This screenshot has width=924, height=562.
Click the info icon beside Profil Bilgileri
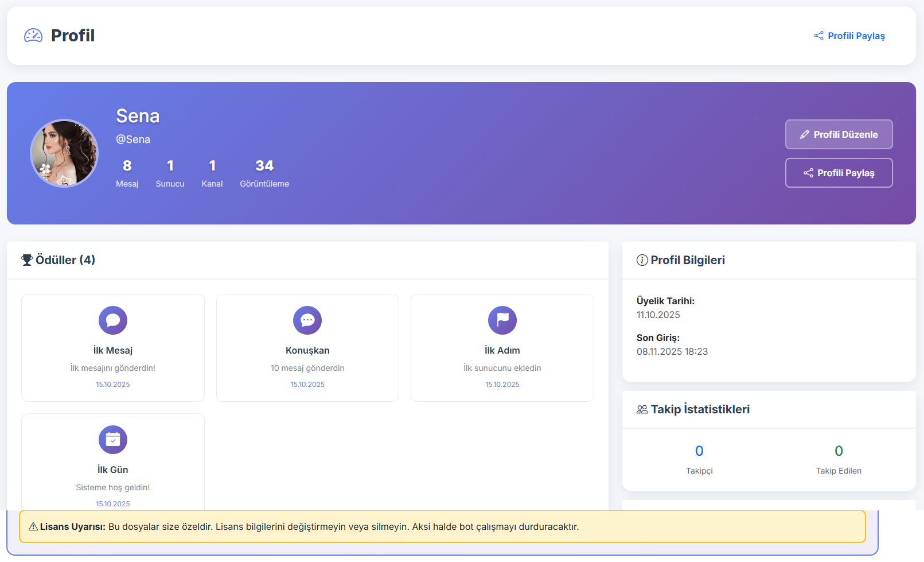pos(642,260)
